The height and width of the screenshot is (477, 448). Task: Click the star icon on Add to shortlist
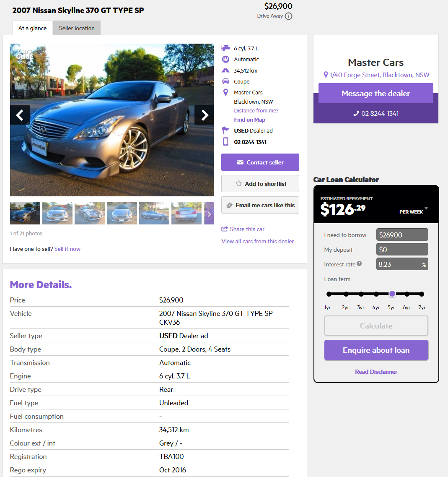pos(238,183)
